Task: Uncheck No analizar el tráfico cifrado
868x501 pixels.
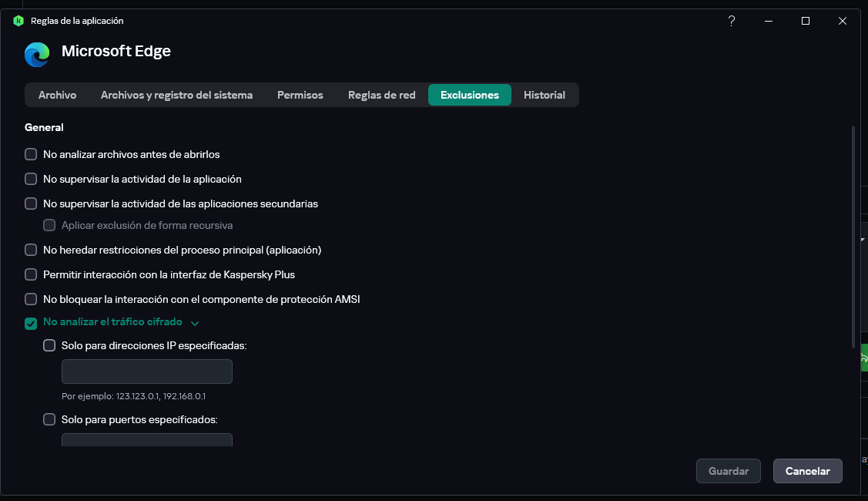Action: [x=31, y=323]
